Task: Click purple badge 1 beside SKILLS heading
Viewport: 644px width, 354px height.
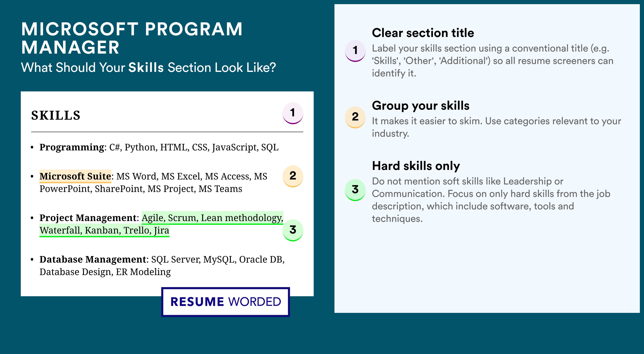Action: tap(293, 113)
